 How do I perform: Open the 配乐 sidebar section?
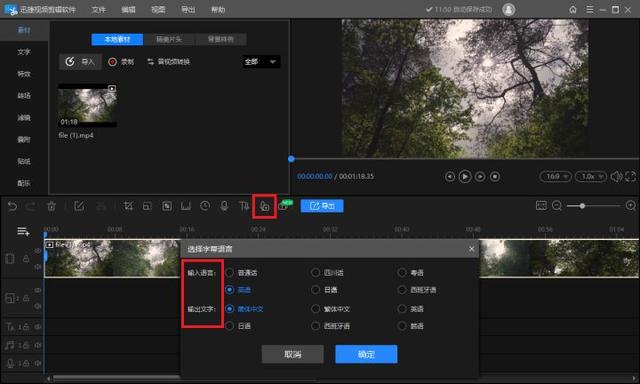24,183
